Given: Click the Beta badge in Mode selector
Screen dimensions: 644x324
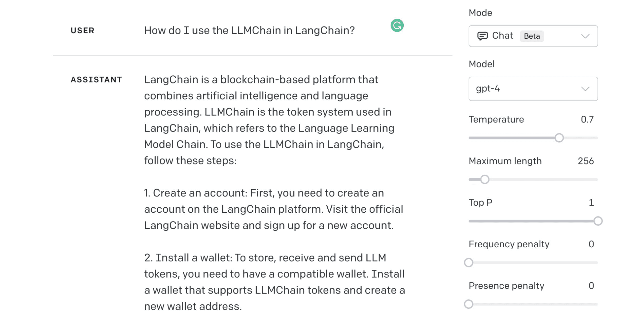Looking at the screenshot, I should point(531,36).
